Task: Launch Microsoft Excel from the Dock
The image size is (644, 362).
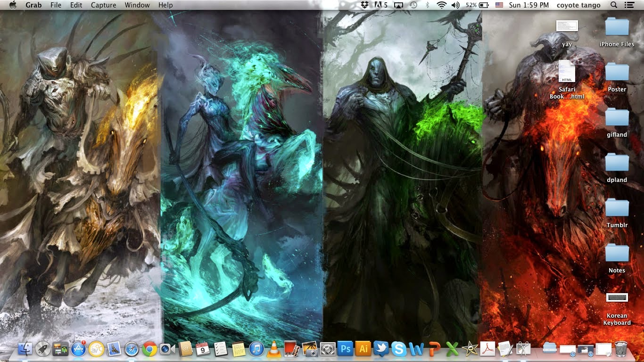Action: [452, 349]
